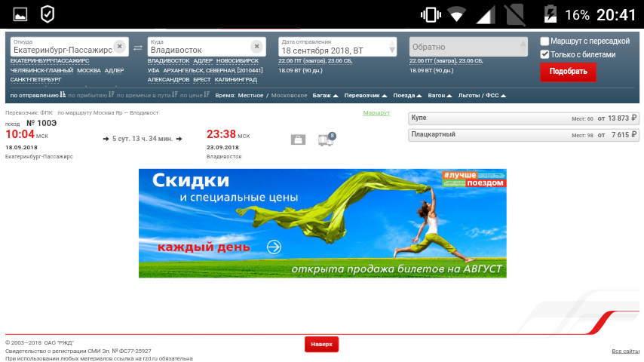
Task: Enable Маршрут с пересадкой checkbox
Action: point(545,41)
